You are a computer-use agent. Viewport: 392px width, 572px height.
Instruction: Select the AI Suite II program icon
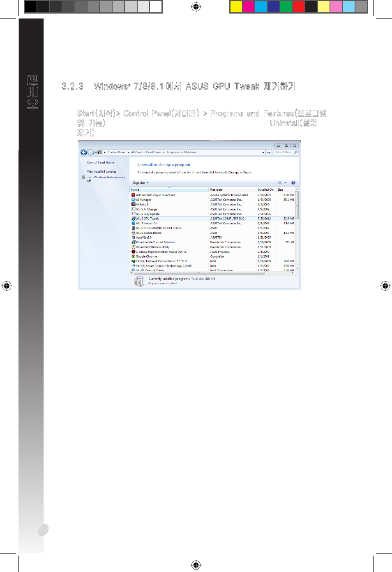point(133,204)
